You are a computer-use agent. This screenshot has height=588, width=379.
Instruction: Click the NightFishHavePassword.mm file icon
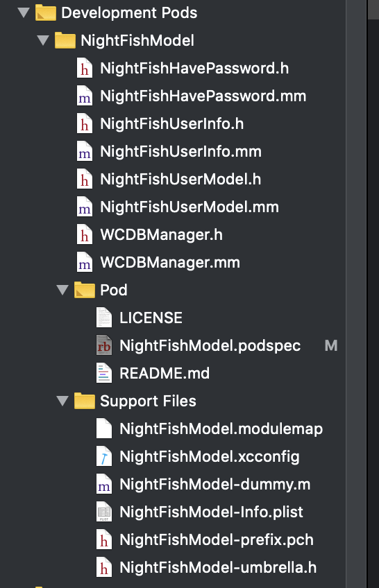click(85, 96)
